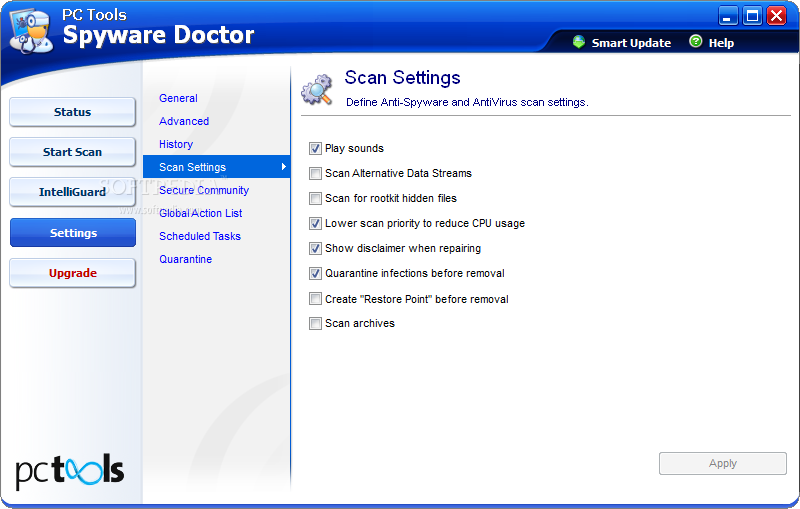Click the "Scan Settings" page heading
The height and width of the screenshot is (509, 800).
click(402, 78)
